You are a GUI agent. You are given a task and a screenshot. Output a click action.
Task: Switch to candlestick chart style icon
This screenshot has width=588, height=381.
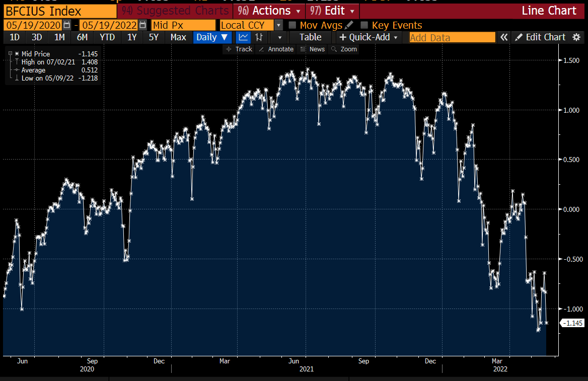258,37
